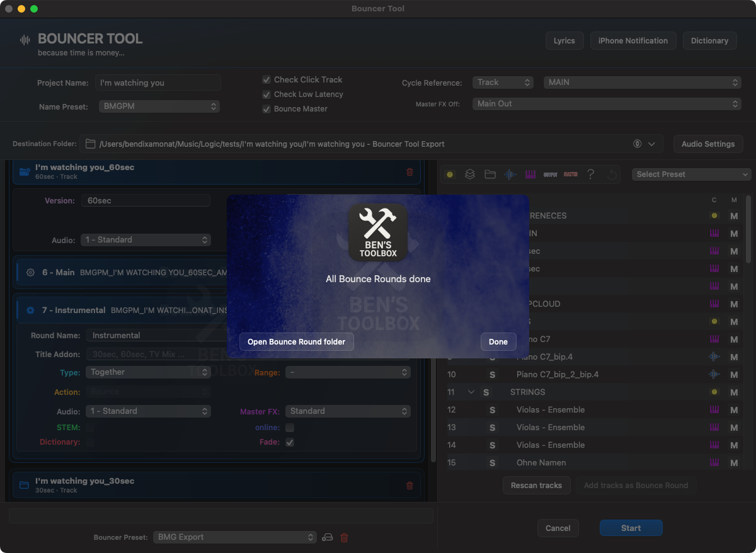Open the Master FX Standard dropdown

(348, 411)
